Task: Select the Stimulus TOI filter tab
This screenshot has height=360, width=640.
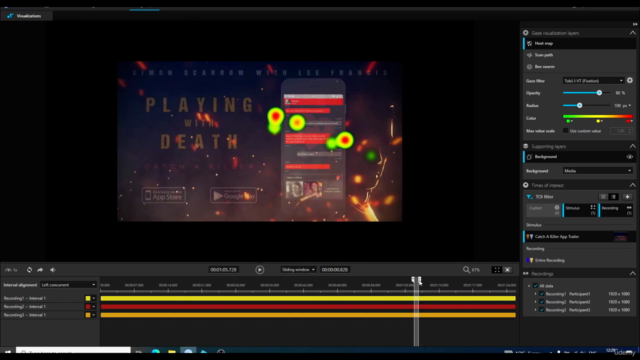Action: click(580, 210)
